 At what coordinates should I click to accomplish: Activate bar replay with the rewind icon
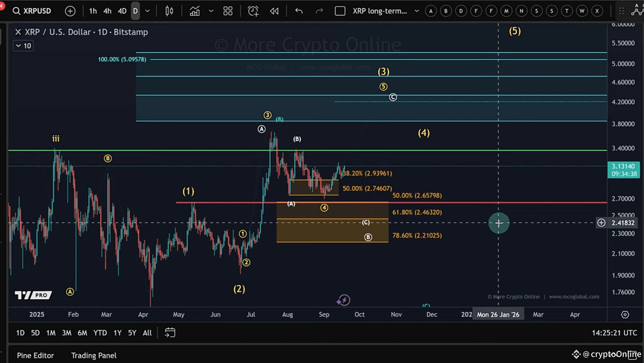274,10
